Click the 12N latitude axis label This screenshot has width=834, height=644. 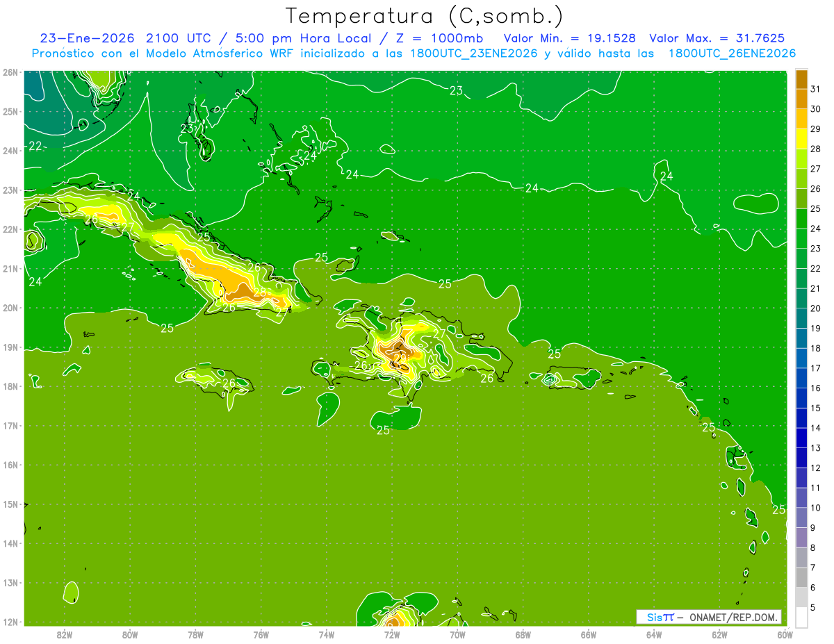coord(10,622)
